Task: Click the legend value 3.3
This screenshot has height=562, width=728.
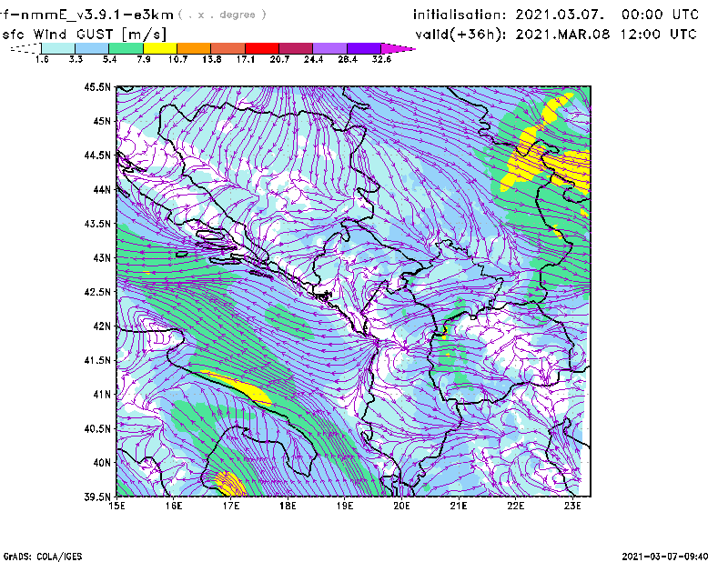Action: point(76,59)
